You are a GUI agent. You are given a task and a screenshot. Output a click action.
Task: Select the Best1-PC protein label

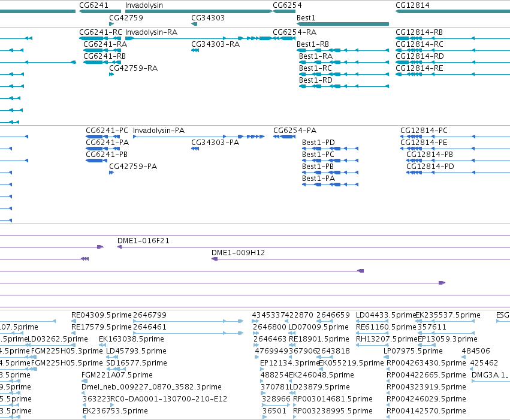[x=318, y=155]
